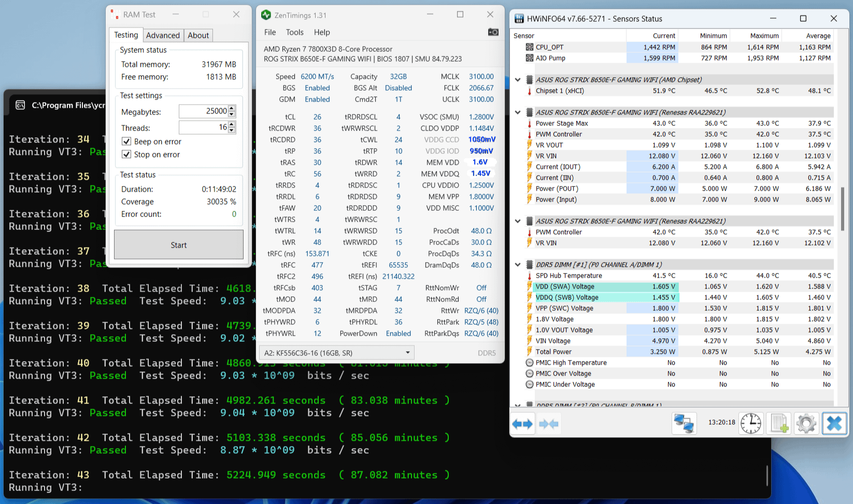Collapse the second Renesas RAA229621 sensor group
The image size is (853, 504).
(518, 221)
